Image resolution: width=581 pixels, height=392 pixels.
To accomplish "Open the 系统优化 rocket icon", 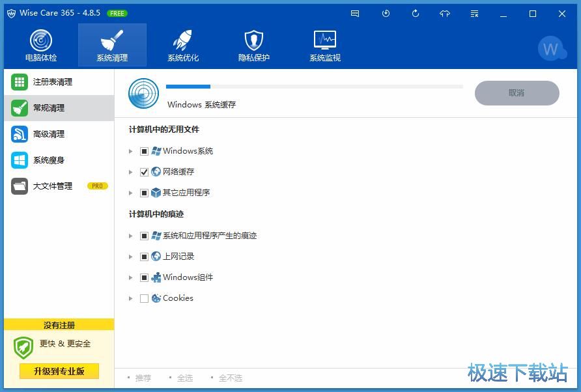I will coord(183,40).
